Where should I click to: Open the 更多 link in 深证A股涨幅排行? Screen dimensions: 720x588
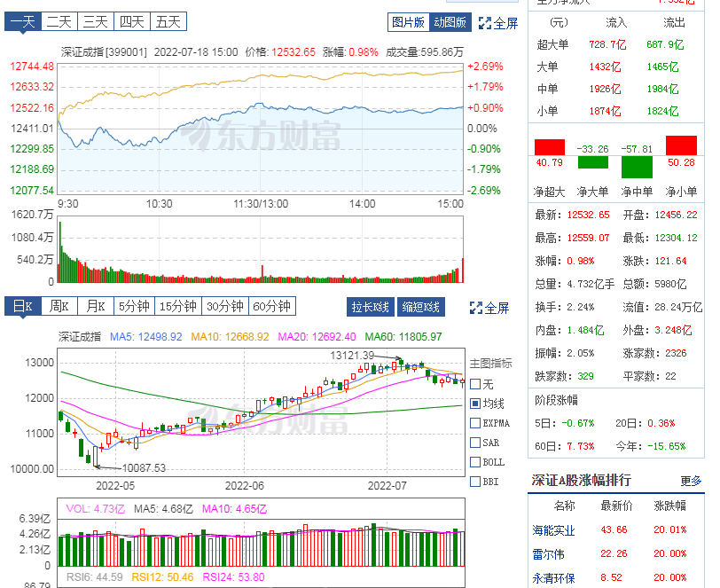[x=691, y=481]
